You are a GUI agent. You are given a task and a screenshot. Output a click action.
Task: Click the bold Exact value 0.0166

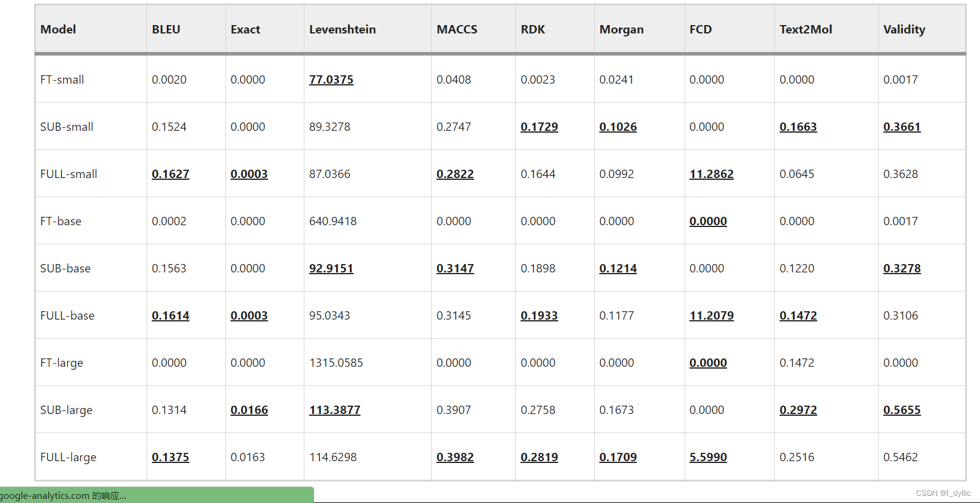click(249, 410)
